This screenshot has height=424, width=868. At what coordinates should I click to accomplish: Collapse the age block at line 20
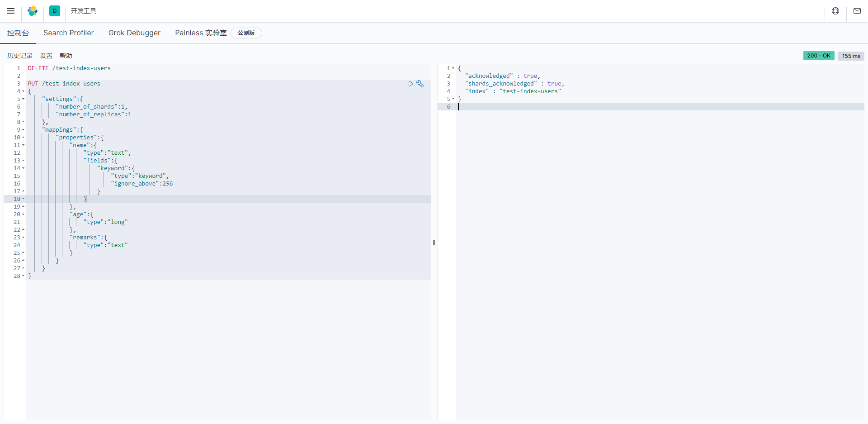[24, 214]
